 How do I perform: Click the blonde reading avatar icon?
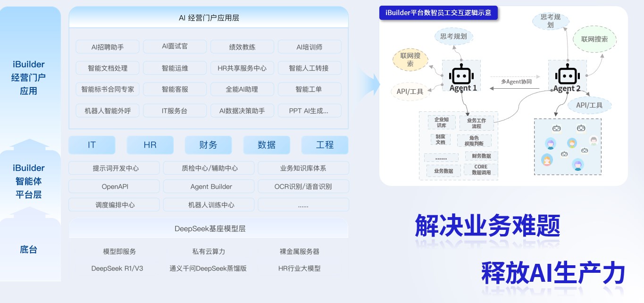click(x=547, y=160)
